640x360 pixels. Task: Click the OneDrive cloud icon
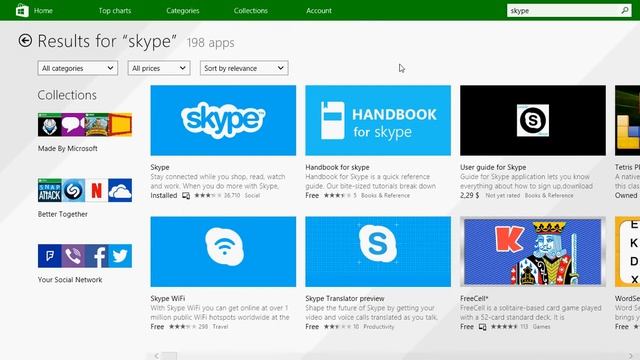[120, 190]
